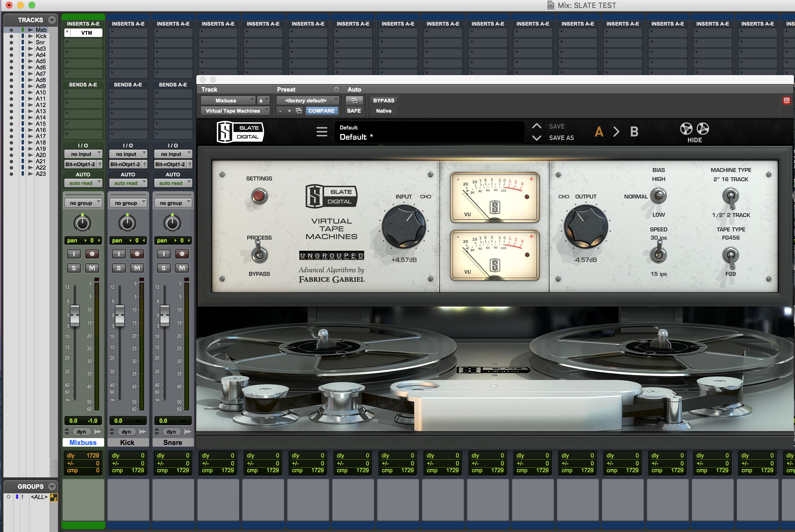This screenshot has width=795, height=532.
Task: Click the UNGROUPED group display
Action: point(331,255)
